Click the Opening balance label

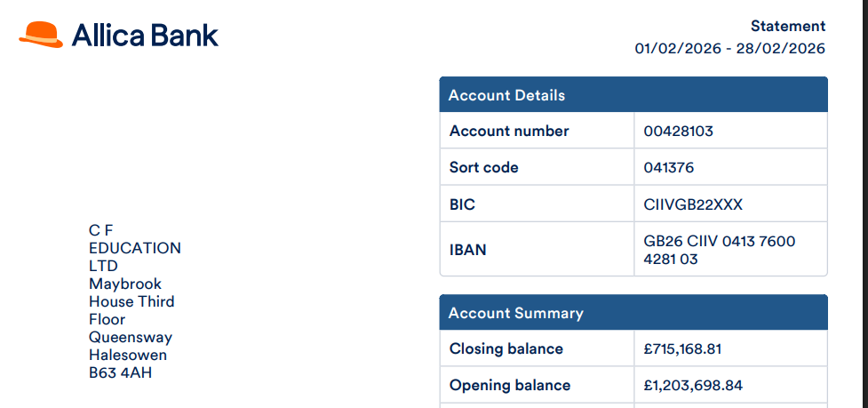click(510, 385)
